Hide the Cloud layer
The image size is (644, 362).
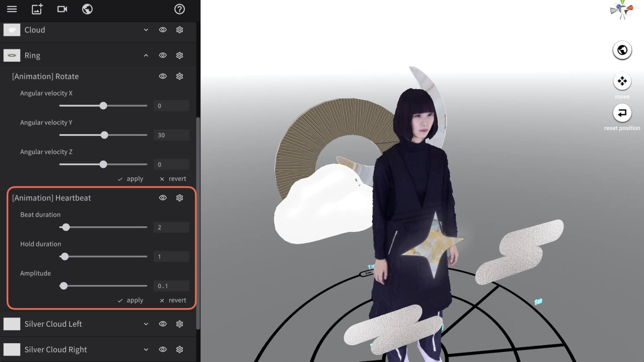pyautogui.click(x=163, y=30)
